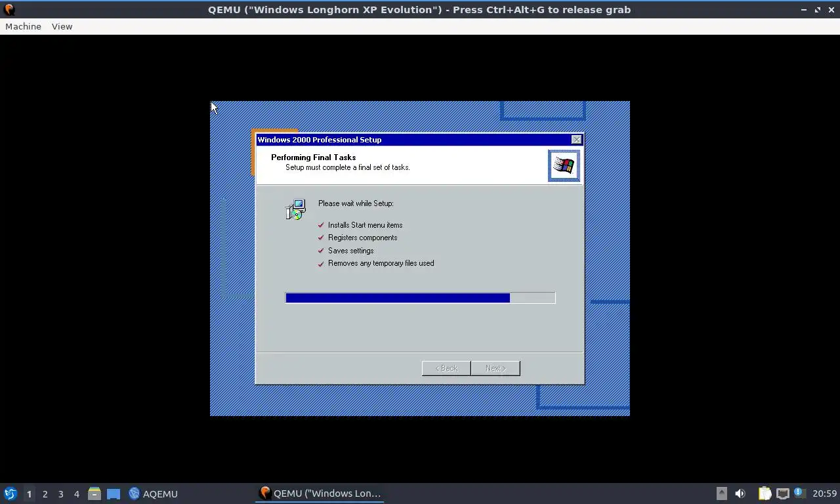Switch to workspace 2
The height and width of the screenshot is (504, 840).
45,493
